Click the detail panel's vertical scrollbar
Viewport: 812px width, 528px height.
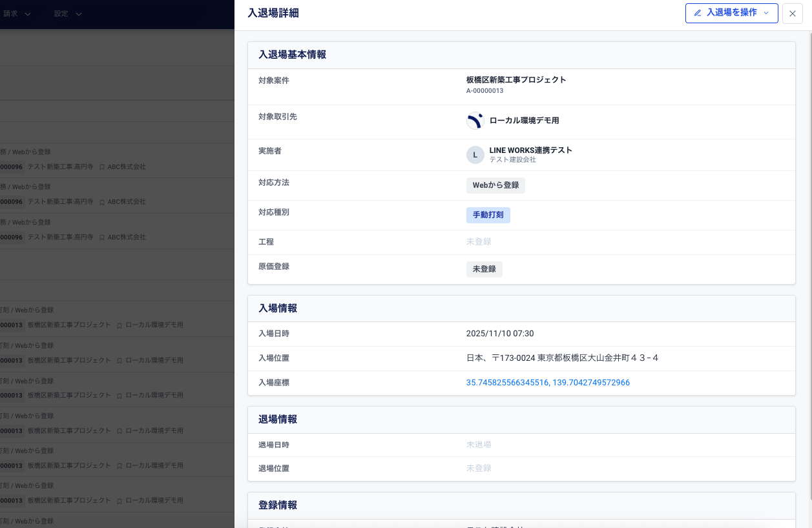tap(809, 258)
